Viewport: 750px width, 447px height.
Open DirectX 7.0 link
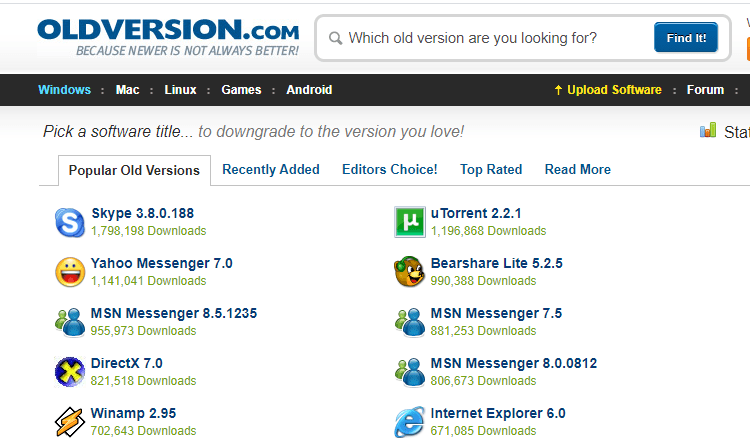coord(127,363)
